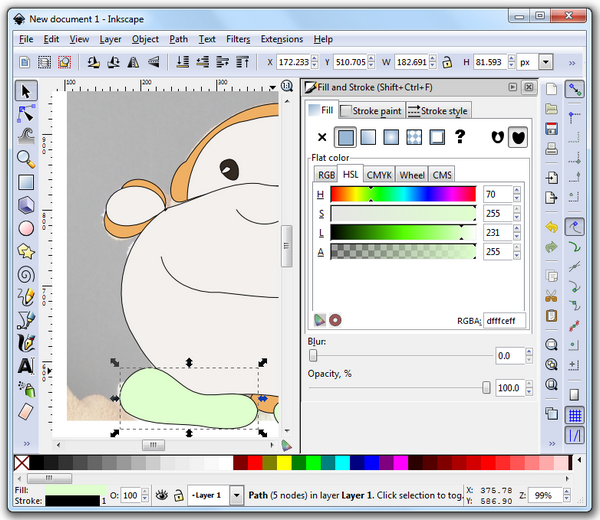Click the Redo green arrow icon
This screenshot has width=600, height=520.
[551, 247]
